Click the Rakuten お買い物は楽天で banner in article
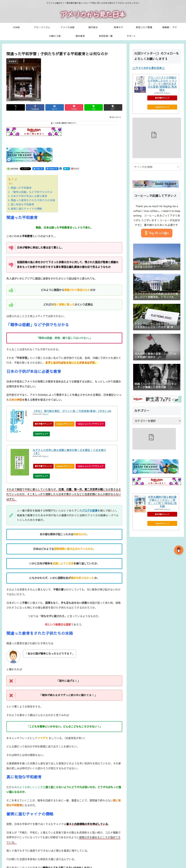The height and width of the screenshot is (868, 186). [x=34, y=131]
